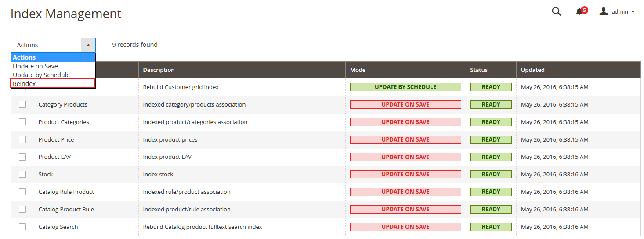Screen dimensions: 644x239
Task: Open the notifications bell
Action: 579,12
